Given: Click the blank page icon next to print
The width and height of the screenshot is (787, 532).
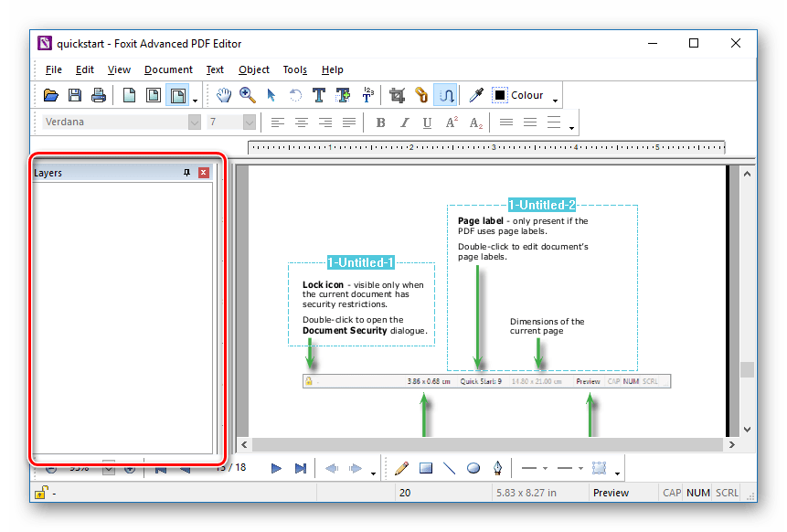Looking at the screenshot, I should click(129, 95).
